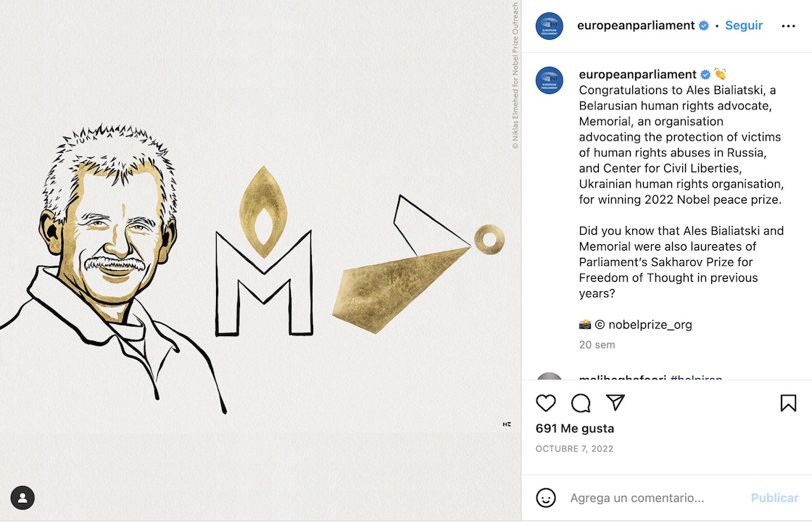
Task: Open europeanparliament username in caption
Action: (637, 75)
